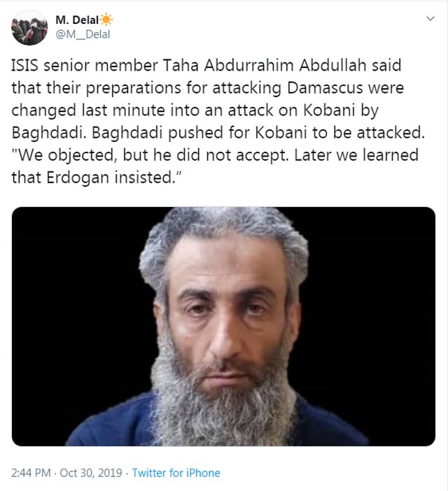
Task: Click the sun emoji beside the name
Action: pyautogui.click(x=106, y=20)
